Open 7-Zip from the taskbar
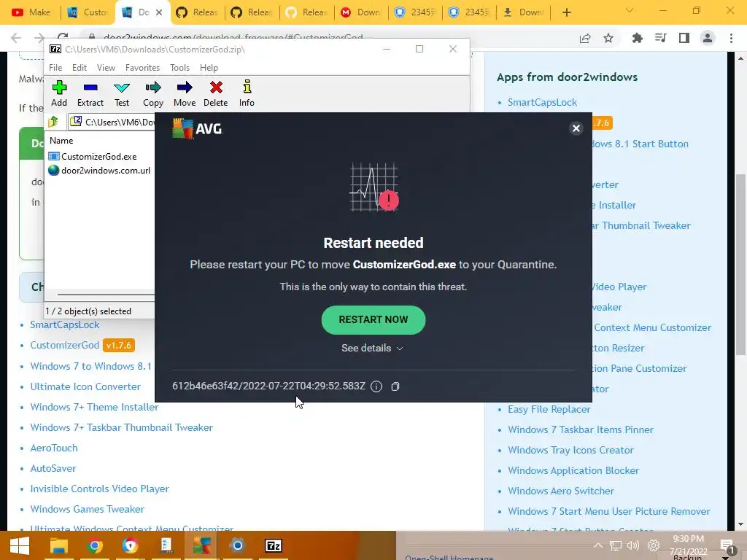747x560 pixels. (x=274, y=545)
